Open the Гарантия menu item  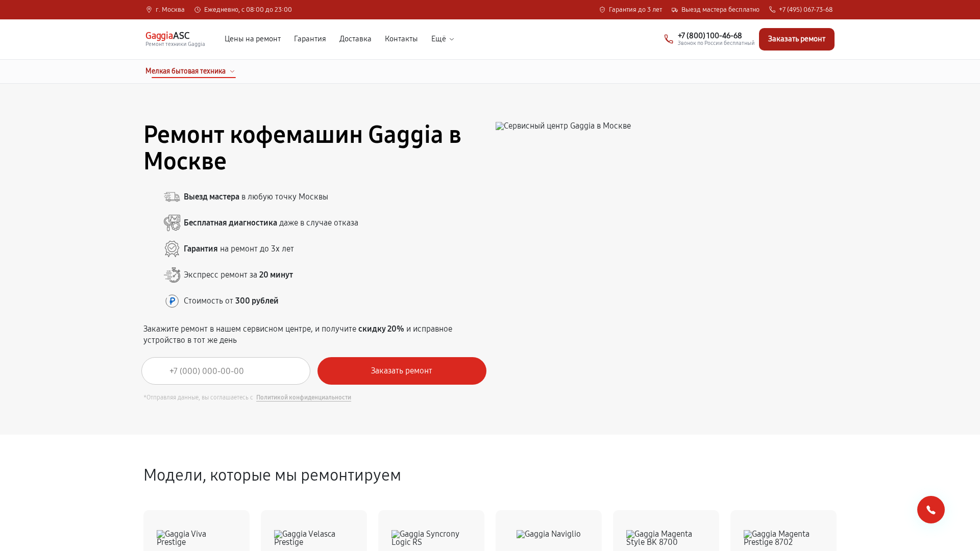(x=310, y=39)
